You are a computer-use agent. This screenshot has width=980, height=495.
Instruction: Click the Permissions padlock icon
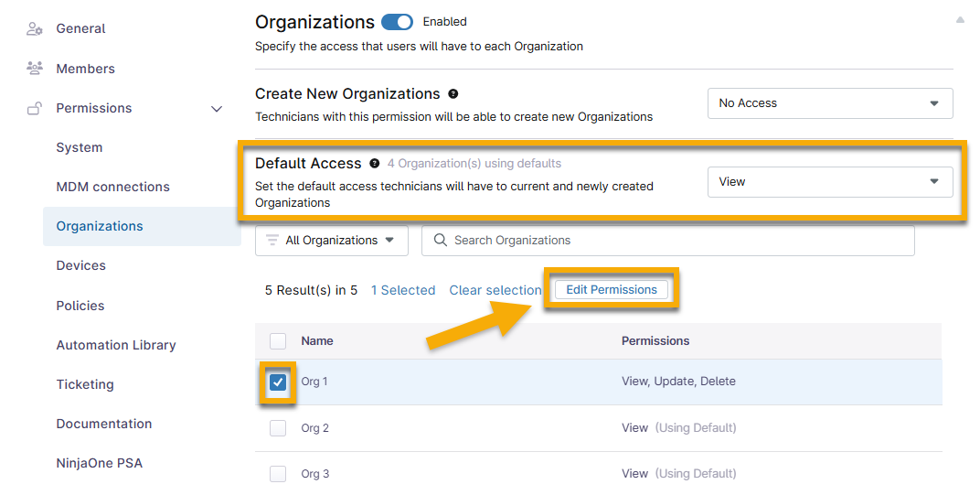pos(35,108)
